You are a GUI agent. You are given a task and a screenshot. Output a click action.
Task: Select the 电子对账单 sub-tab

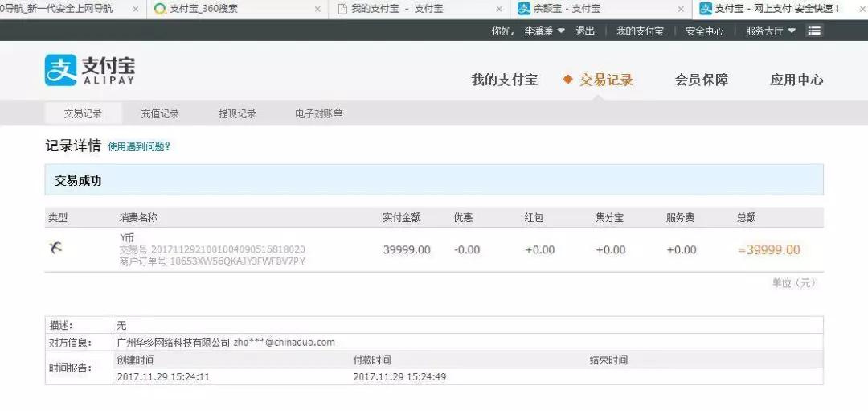(319, 113)
